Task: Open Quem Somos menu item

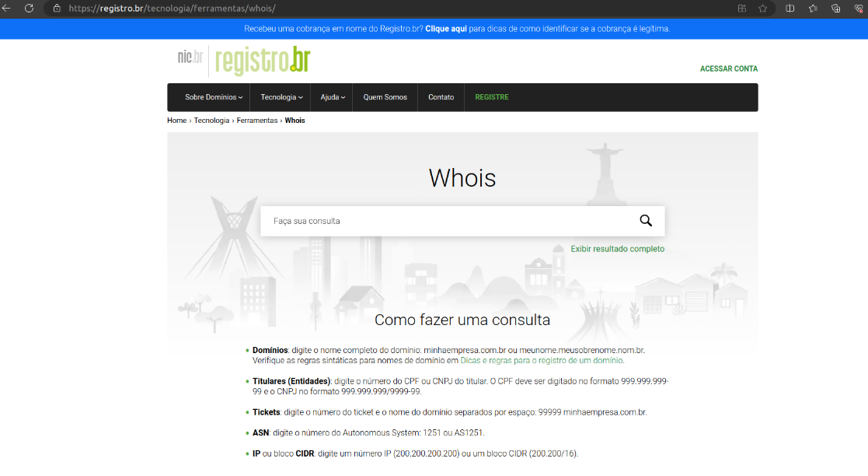Action: point(385,97)
